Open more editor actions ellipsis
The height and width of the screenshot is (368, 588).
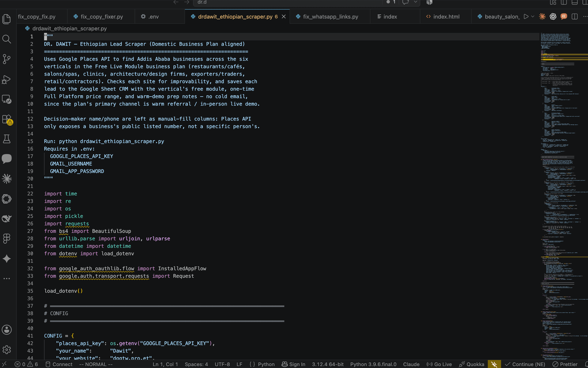pyautogui.click(x=585, y=17)
